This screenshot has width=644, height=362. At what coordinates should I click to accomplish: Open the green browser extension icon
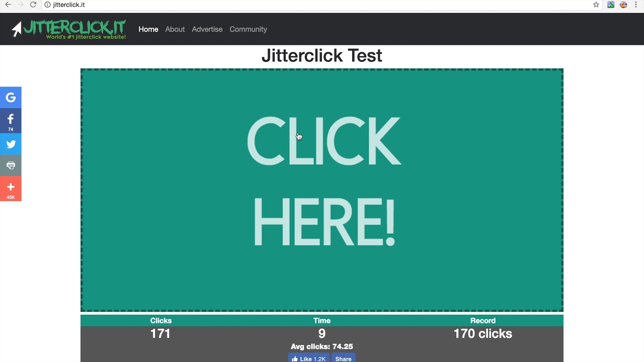[x=611, y=5]
